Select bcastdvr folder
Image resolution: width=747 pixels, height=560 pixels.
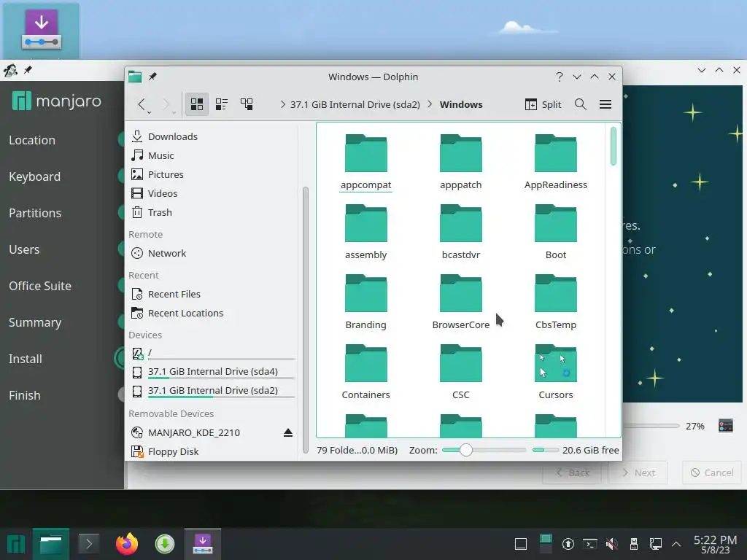coord(461,233)
